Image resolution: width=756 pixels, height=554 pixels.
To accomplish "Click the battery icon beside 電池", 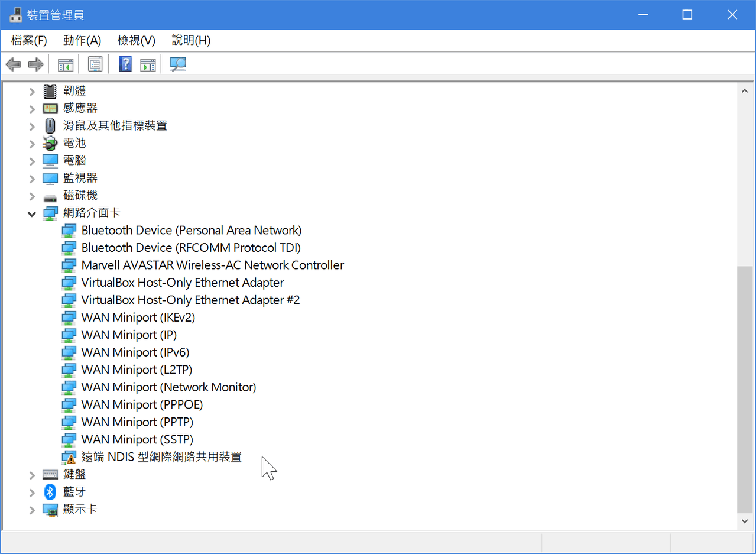I will [50, 143].
